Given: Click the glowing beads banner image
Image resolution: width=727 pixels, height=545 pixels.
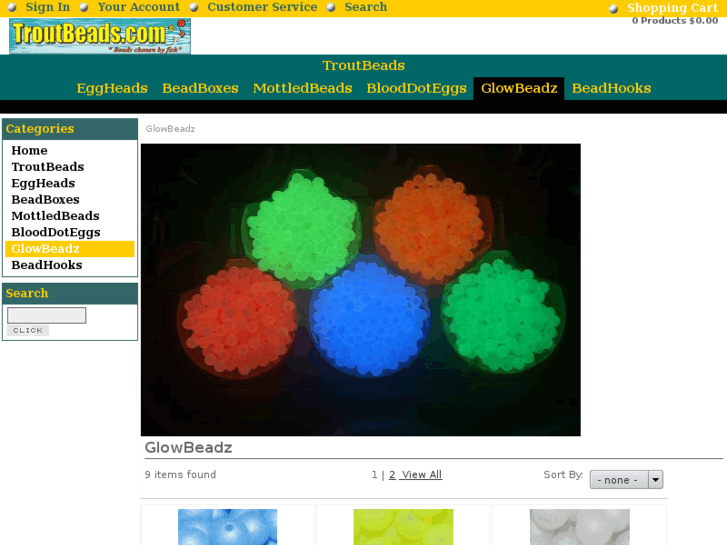Looking at the screenshot, I should point(361,290).
